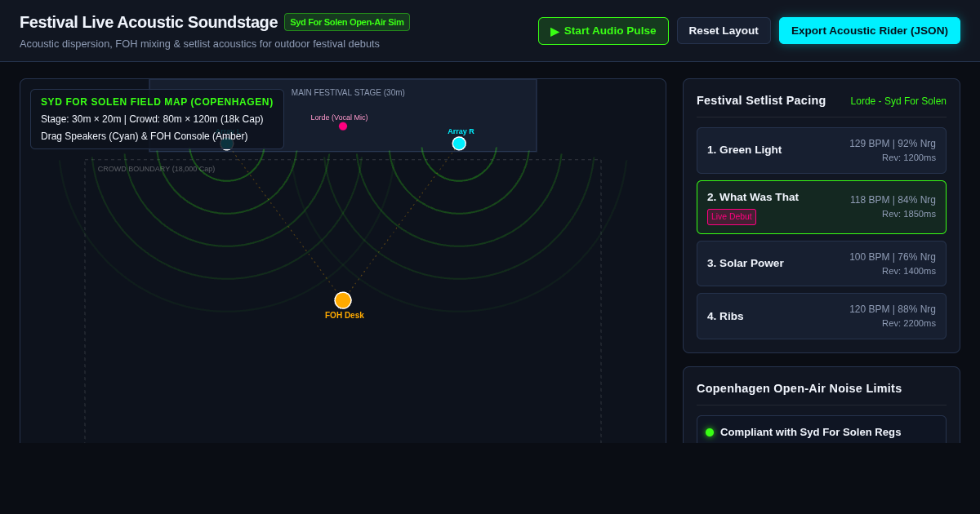The height and width of the screenshot is (514, 980).
Task: Click the Array R label text
Action: click(x=461, y=131)
